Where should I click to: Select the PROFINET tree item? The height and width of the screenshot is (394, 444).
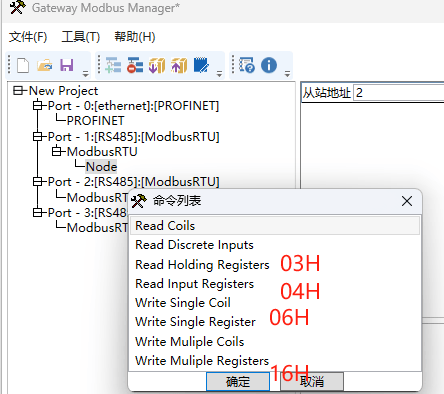pyautogui.click(x=95, y=121)
